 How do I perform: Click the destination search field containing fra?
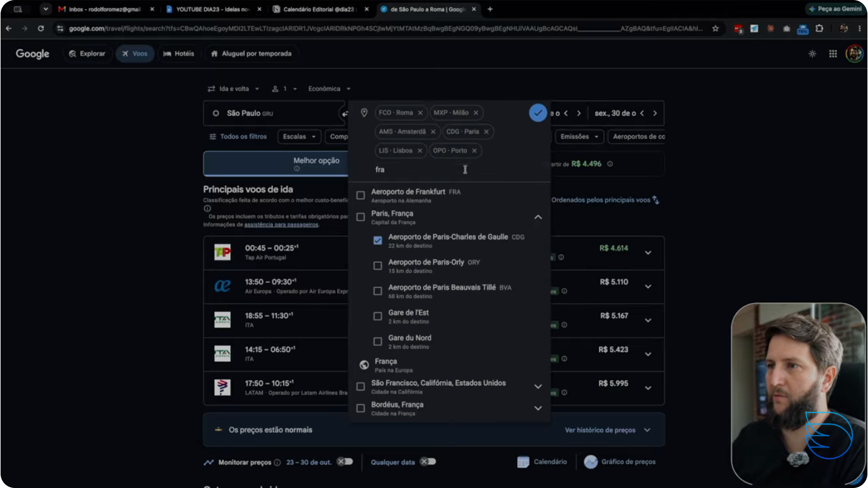449,170
